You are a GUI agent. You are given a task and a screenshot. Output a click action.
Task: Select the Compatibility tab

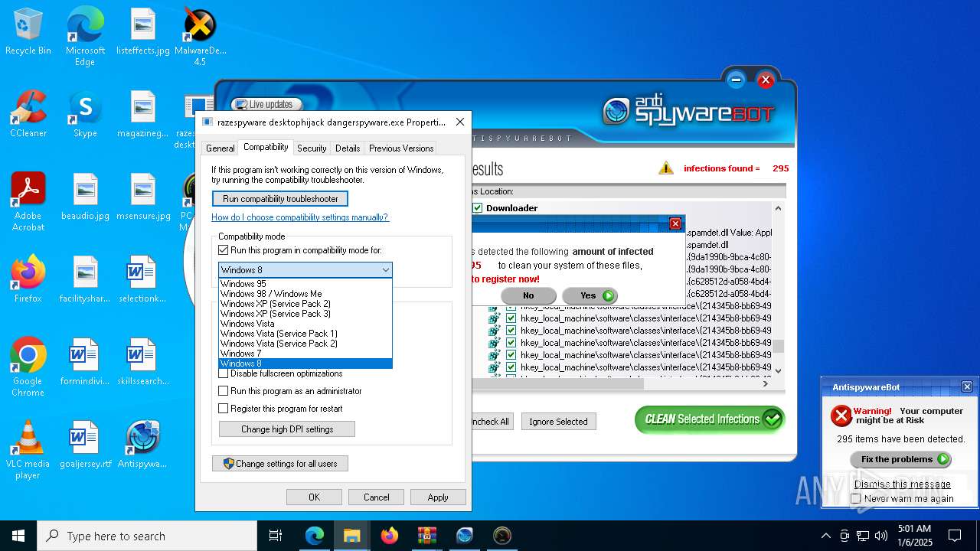[x=266, y=147]
